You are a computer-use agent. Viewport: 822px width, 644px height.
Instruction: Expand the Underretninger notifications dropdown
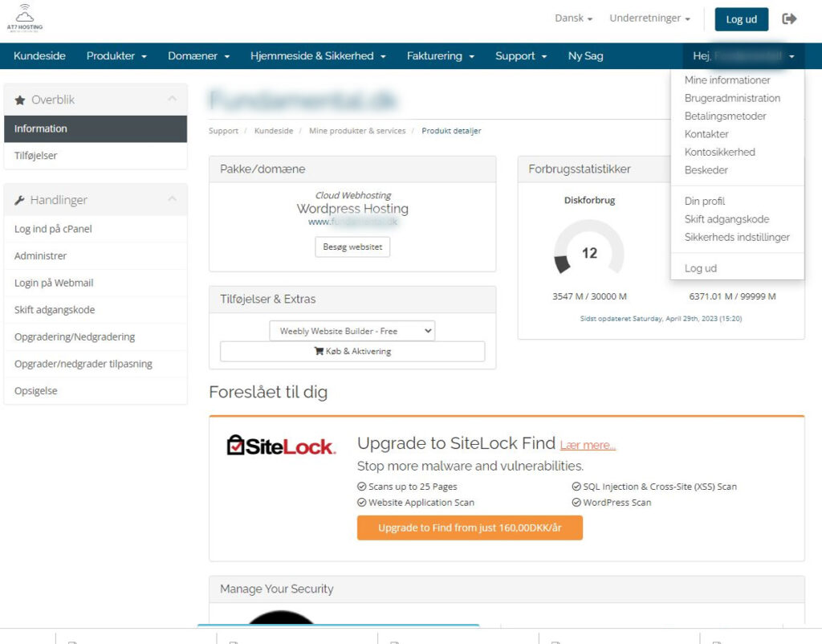pos(649,18)
